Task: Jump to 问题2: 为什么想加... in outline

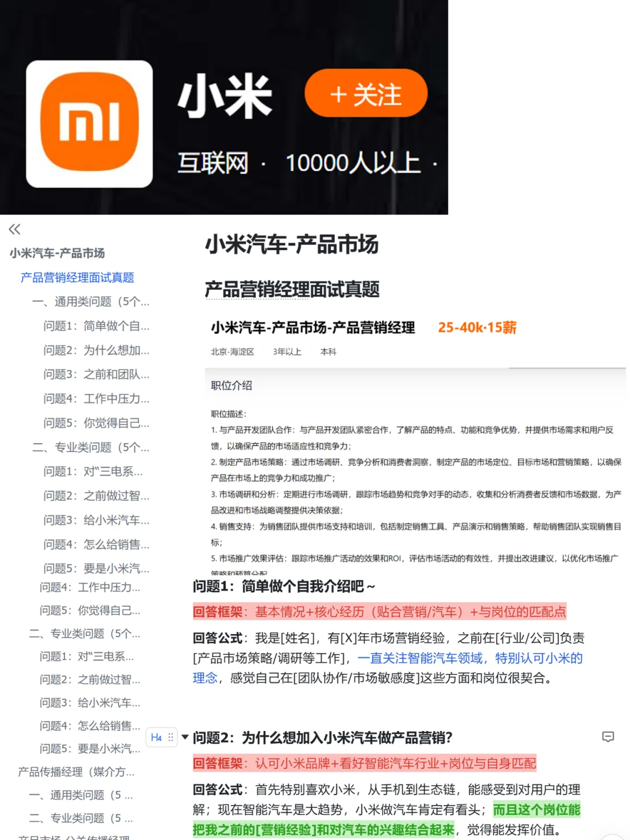Action: [96, 350]
